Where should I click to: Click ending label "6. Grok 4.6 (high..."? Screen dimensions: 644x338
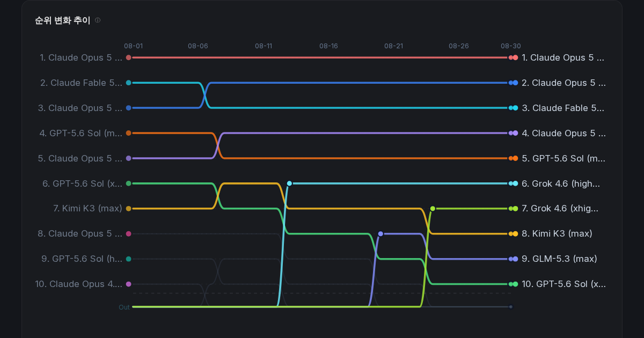pos(561,183)
